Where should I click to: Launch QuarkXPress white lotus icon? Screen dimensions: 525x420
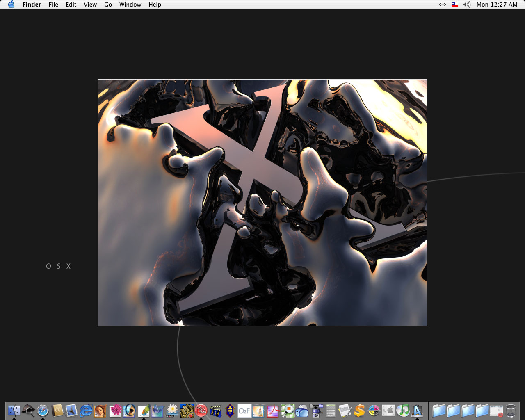[172, 410]
